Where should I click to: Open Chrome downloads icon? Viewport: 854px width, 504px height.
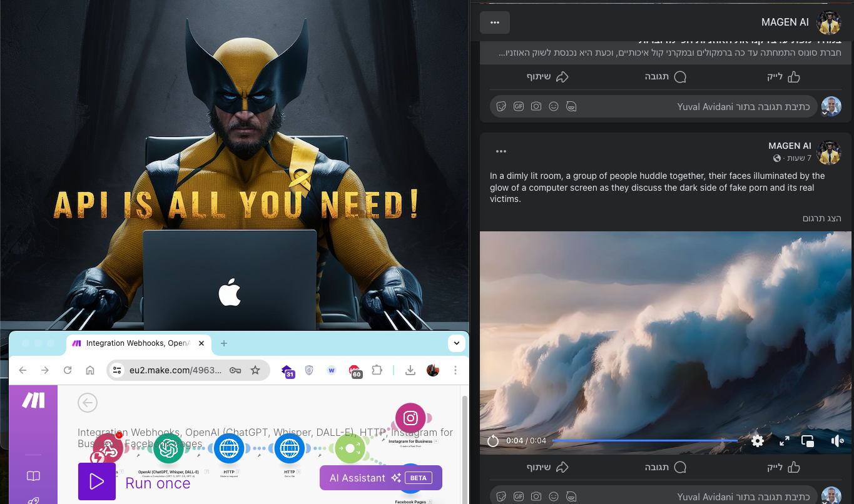tap(410, 370)
